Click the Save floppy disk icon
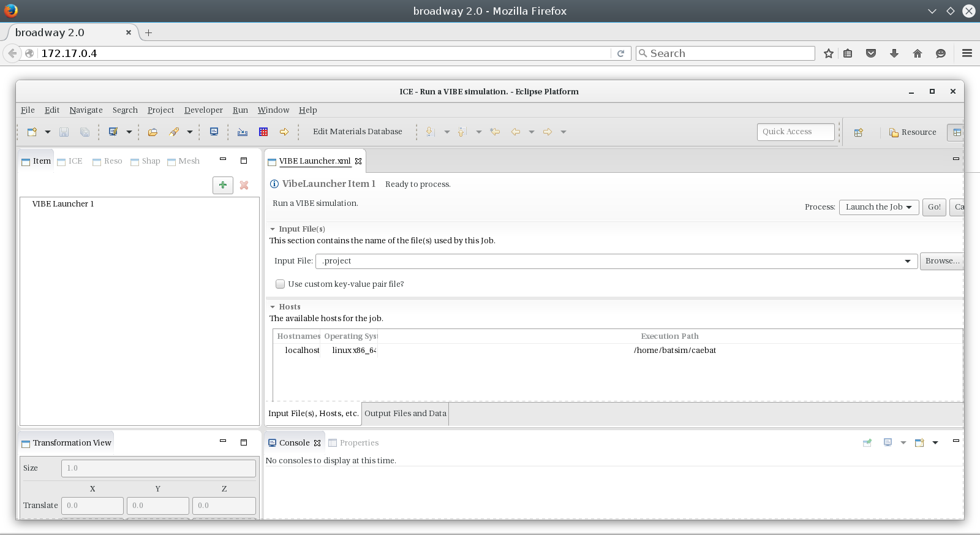The width and height of the screenshot is (980, 535). 64,132
